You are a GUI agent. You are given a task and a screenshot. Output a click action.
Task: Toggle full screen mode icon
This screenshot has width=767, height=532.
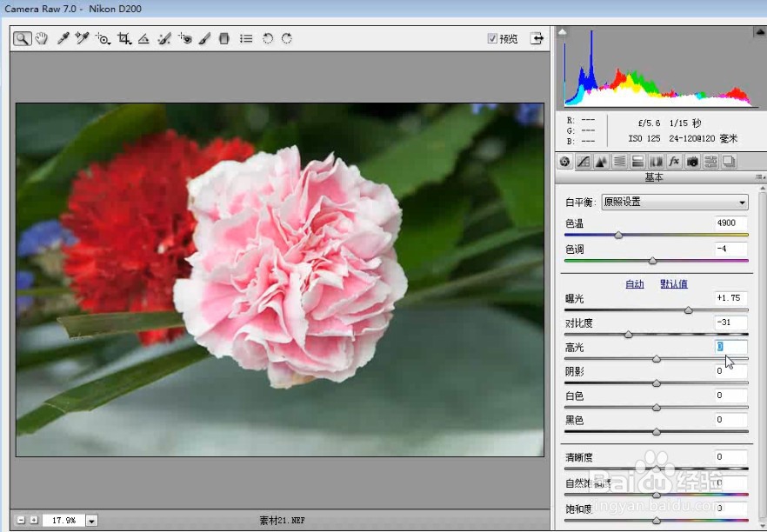pyautogui.click(x=537, y=38)
